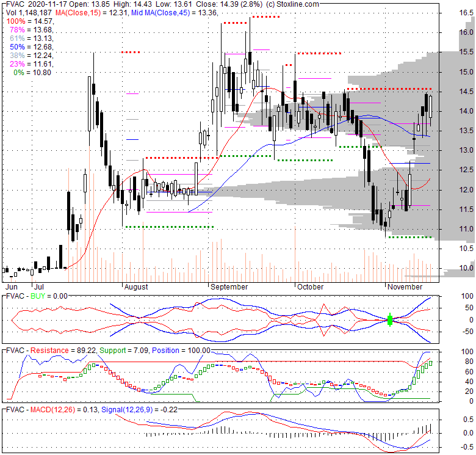
Task: Click the FVAC - BUY = 0.00 panel title
Action: [x=37, y=296]
